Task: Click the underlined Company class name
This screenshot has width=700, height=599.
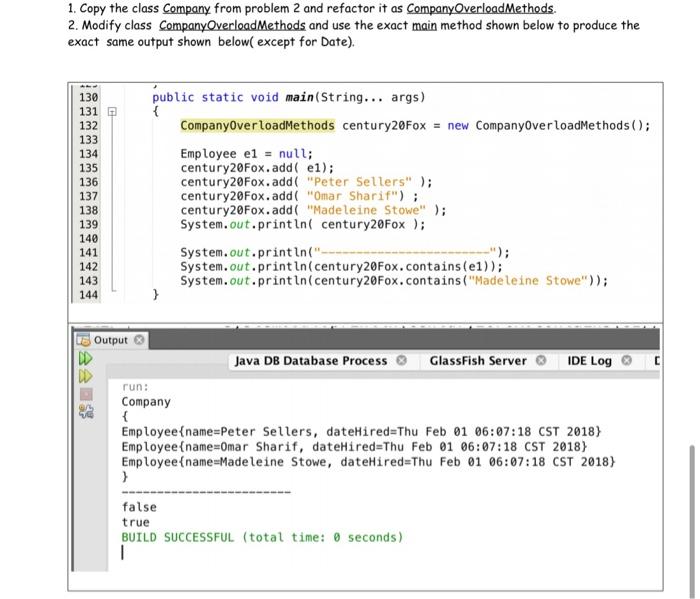Action: (186, 8)
